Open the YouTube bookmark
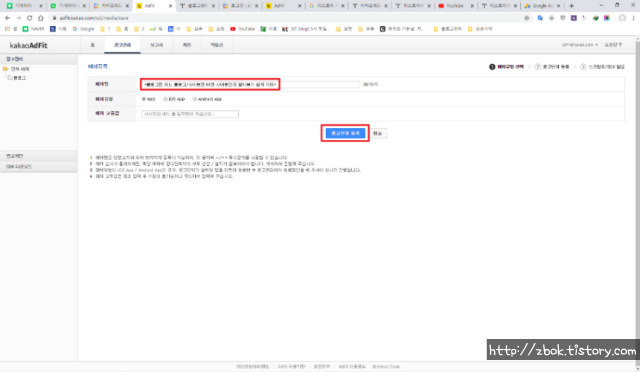Viewport: 640px width, 372px height. [x=242, y=29]
